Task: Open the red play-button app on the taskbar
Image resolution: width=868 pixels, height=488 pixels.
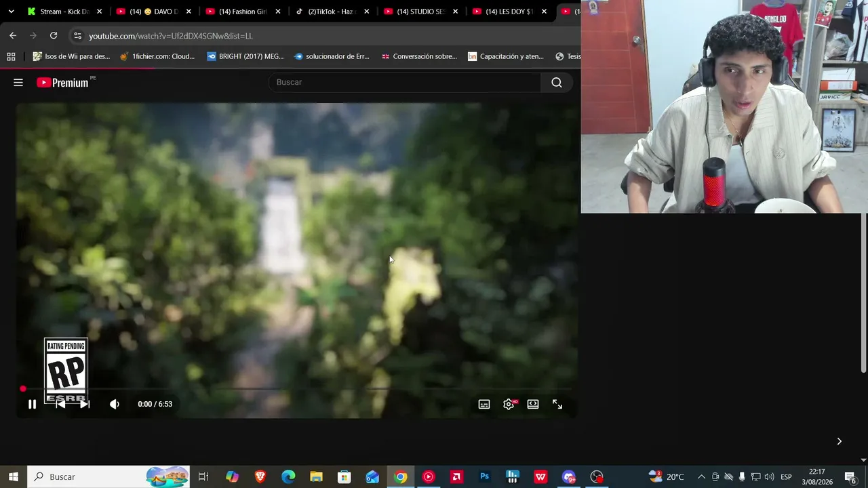Action: point(429,476)
